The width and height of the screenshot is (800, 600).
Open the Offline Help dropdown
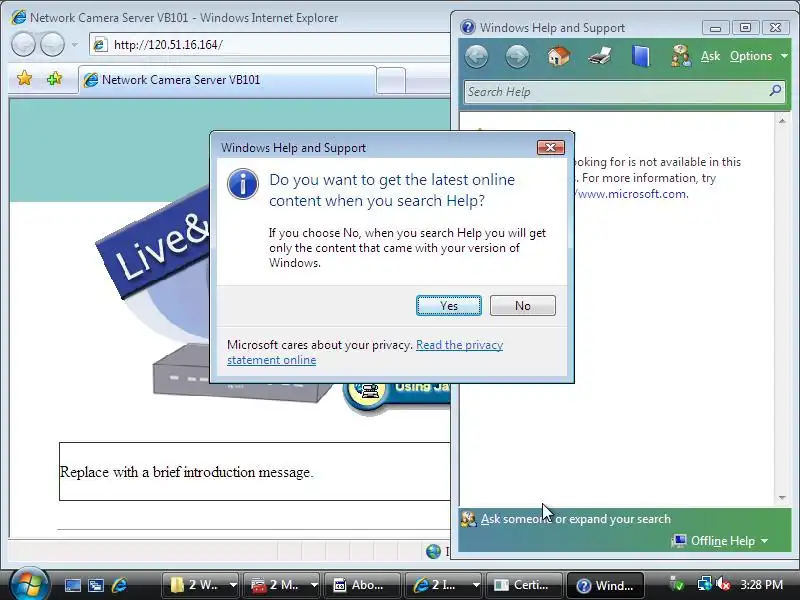point(720,541)
